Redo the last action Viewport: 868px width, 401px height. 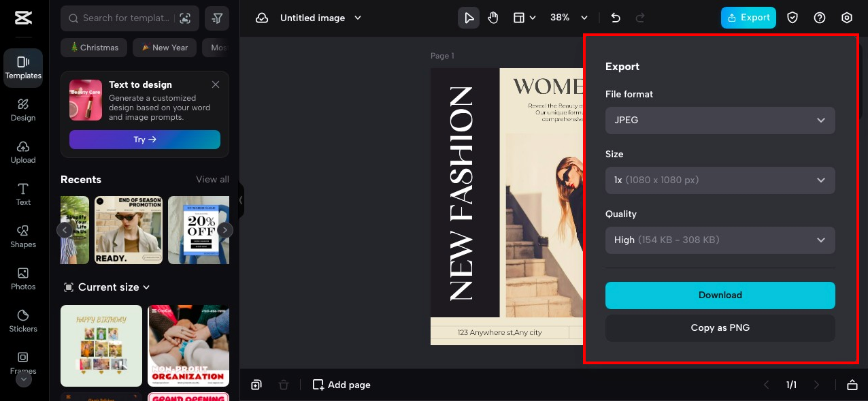click(x=639, y=18)
